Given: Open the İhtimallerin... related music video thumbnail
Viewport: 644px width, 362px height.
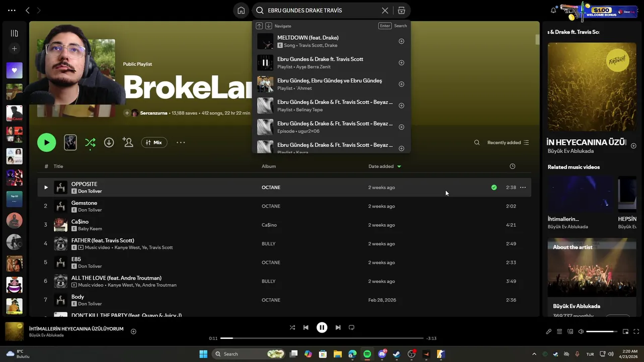Looking at the screenshot, I should [581, 194].
